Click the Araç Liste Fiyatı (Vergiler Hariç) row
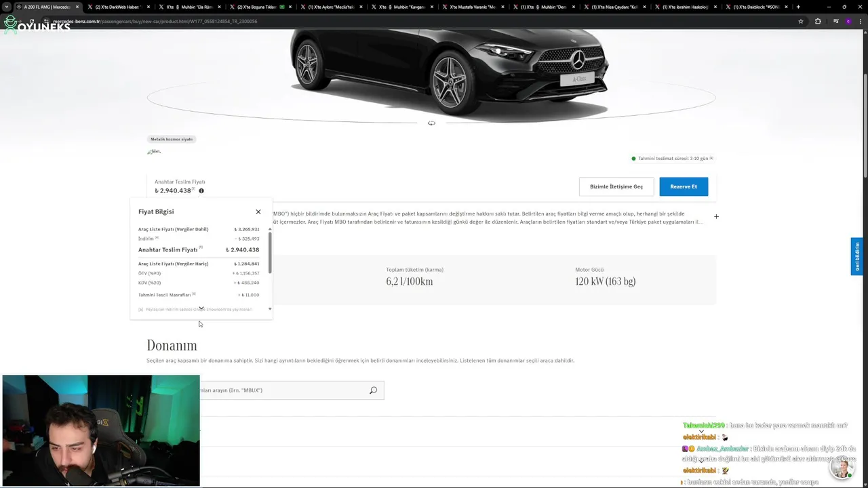Viewport: 868px width, 488px height. point(199,264)
